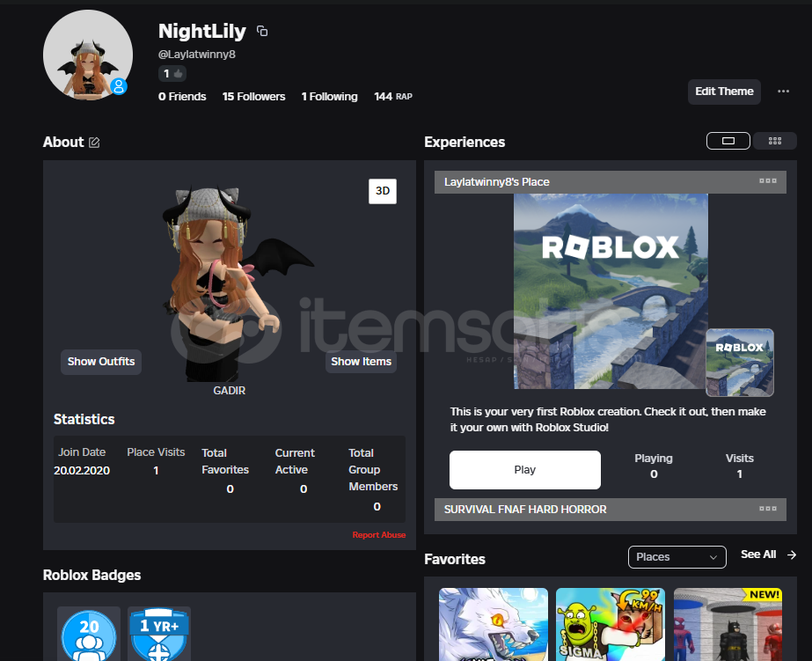
Task: Click See All favorites link
Action: click(x=758, y=555)
